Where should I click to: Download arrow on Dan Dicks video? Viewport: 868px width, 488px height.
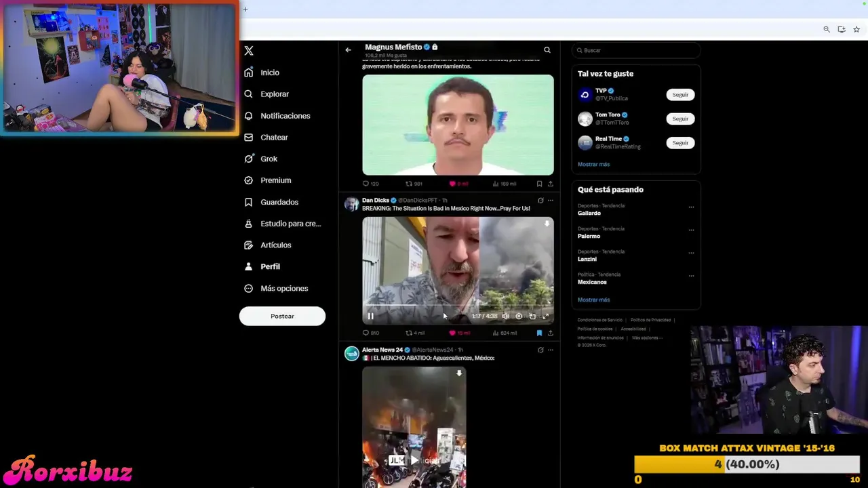point(547,223)
